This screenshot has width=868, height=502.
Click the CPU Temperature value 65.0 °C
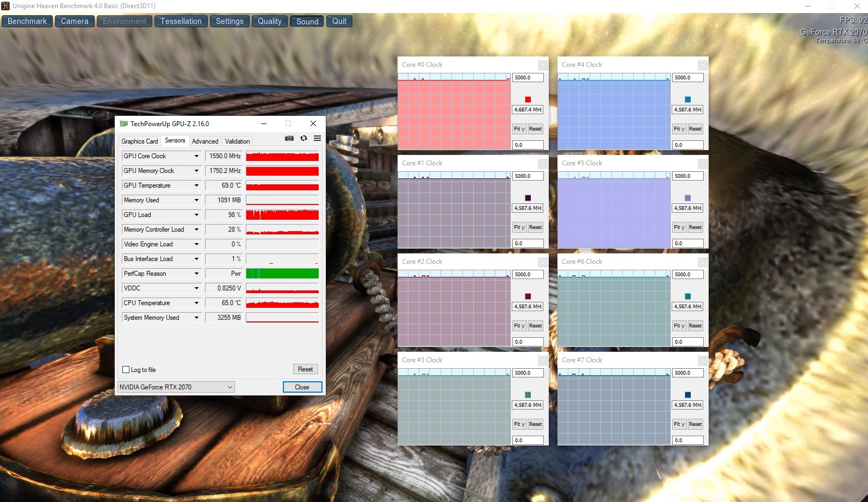[x=224, y=303]
